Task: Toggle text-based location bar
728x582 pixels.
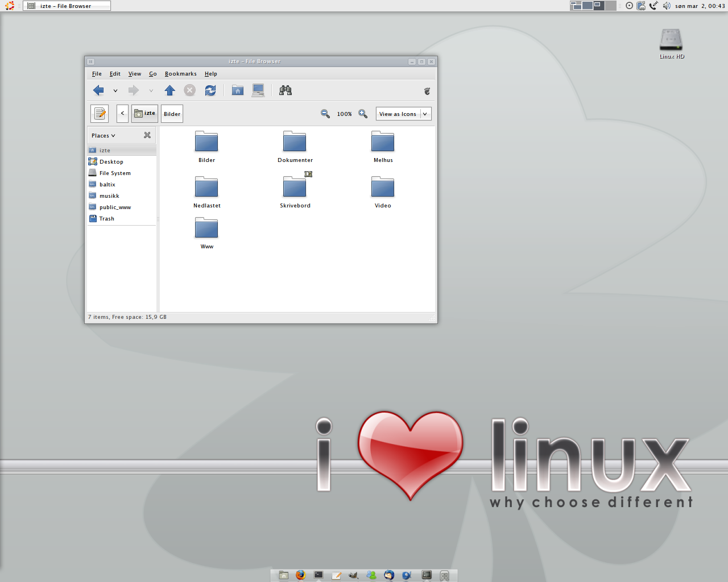Action: [x=100, y=114]
